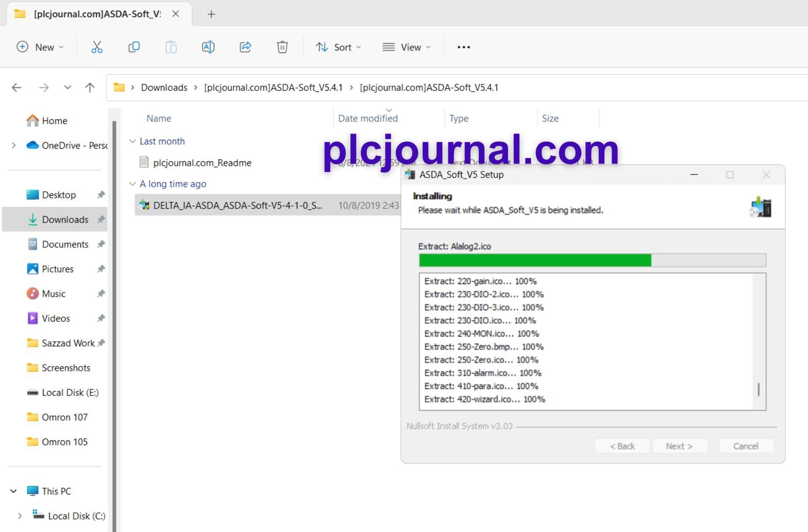Open the Omron 107 folder
808x532 pixels.
pyautogui.click(x=57, y=417)
